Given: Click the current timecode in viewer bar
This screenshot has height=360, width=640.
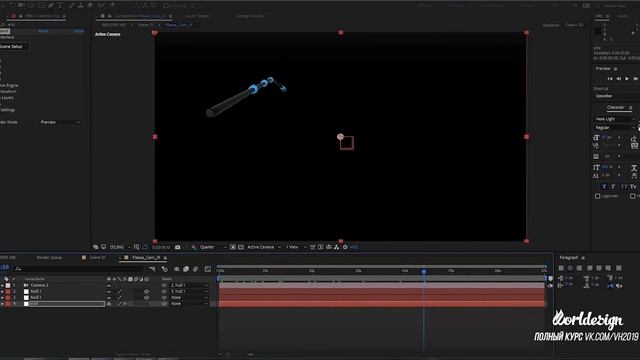Looking at the screenshot, I should (x=161, y=247).
